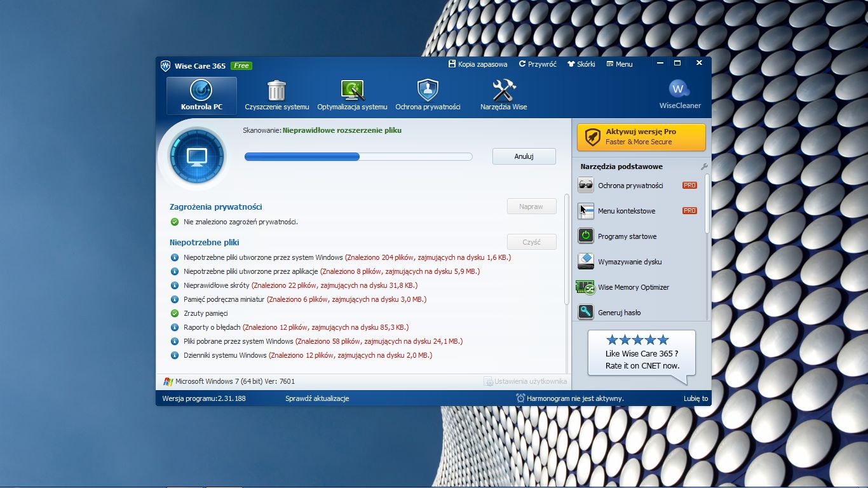Click the green check beside Nie znaleziono zagrożeń prywatności
The width and height of the screenshot is (868, 488).
(174, 222)
